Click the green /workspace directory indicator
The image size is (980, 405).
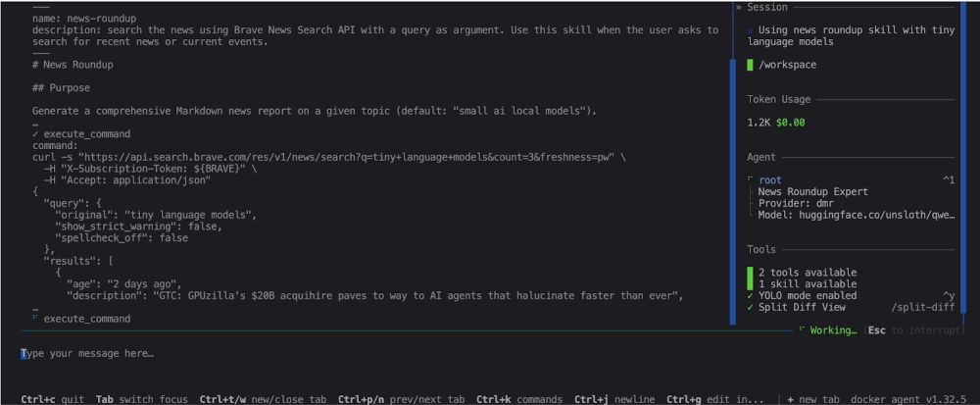tap(750, 65)
